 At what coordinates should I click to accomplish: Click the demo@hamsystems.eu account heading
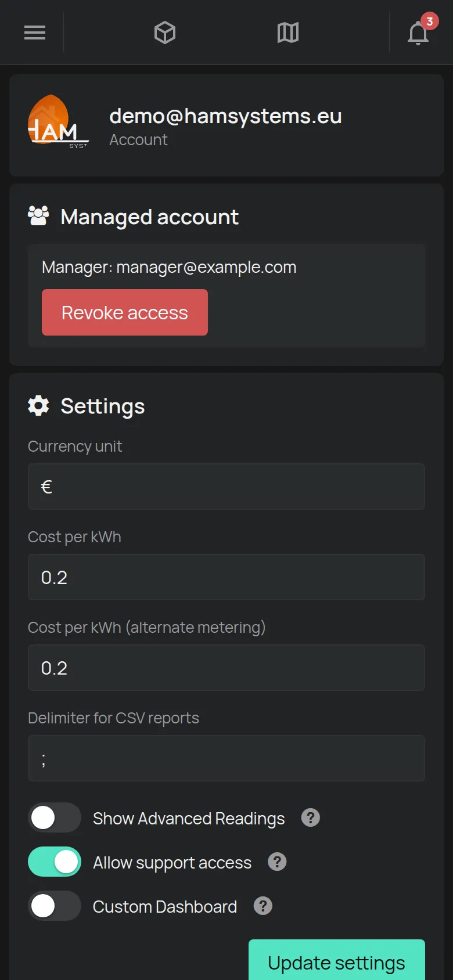click(x=225, y=116)
